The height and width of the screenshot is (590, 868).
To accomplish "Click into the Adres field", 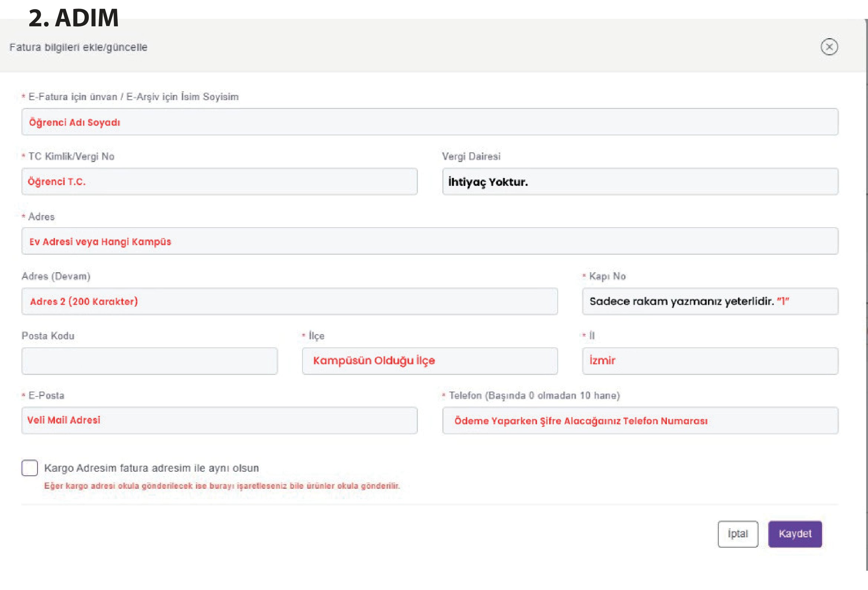I will coord(430,241).
